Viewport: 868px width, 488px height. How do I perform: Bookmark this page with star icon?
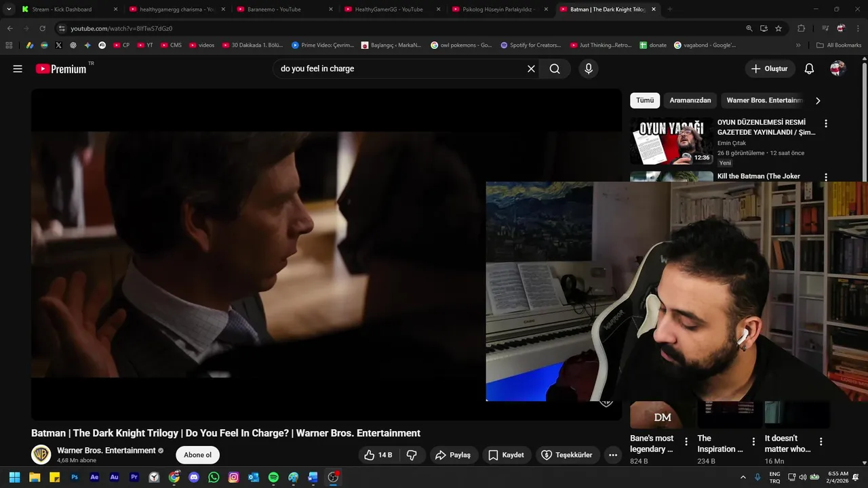tap(778, 28)
